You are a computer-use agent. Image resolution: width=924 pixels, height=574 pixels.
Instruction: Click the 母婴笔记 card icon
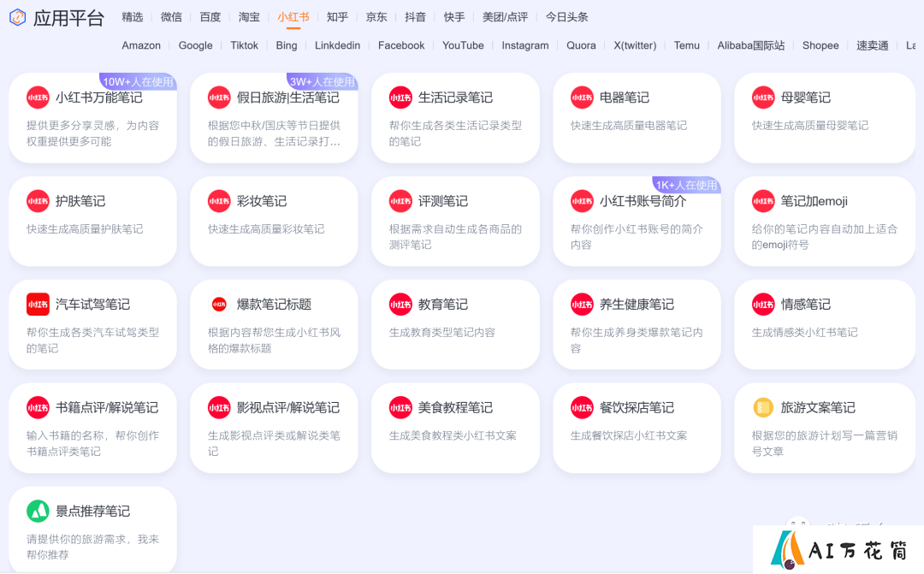point(763,98)
